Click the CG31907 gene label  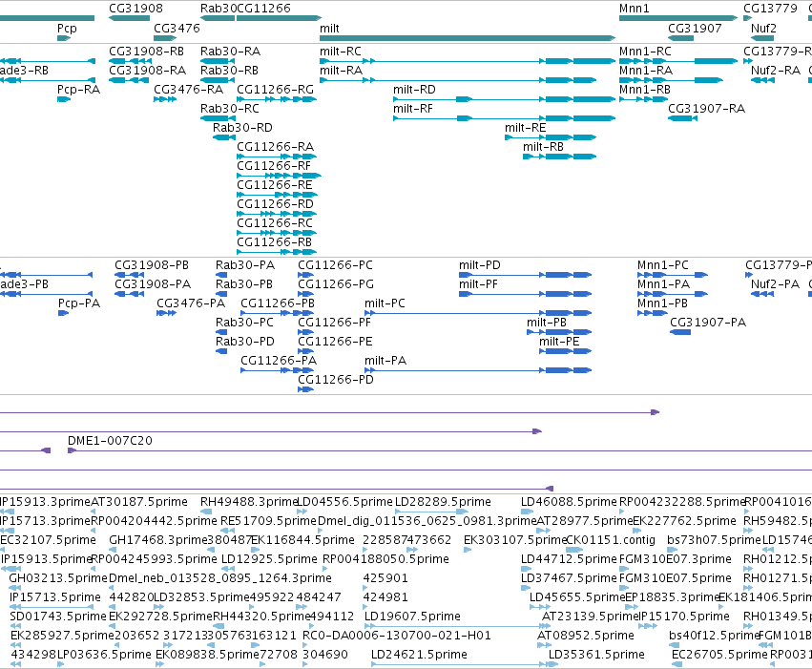tap(695, 29)
